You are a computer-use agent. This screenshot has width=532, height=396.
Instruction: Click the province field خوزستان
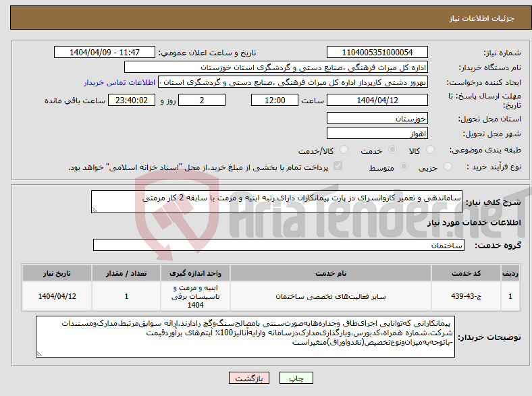pyautogui.click(x=377, y=118)
